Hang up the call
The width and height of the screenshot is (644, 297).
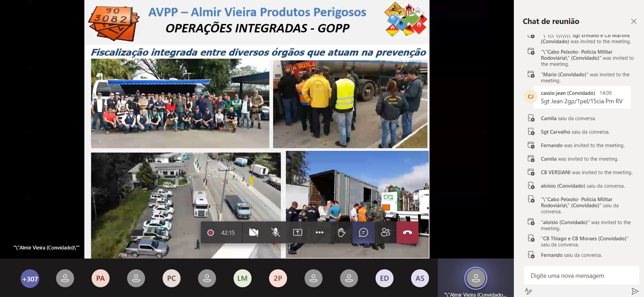407,233
